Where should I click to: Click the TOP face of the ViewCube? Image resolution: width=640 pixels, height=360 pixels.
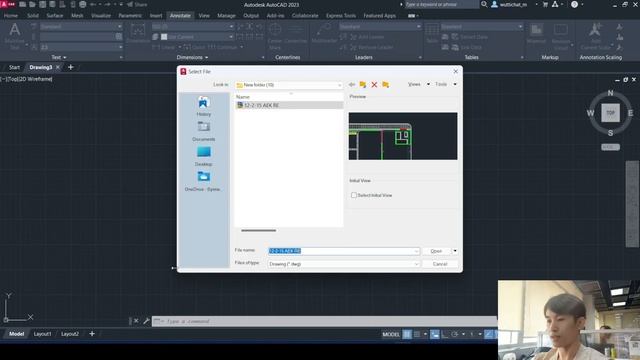pos(610,113)
